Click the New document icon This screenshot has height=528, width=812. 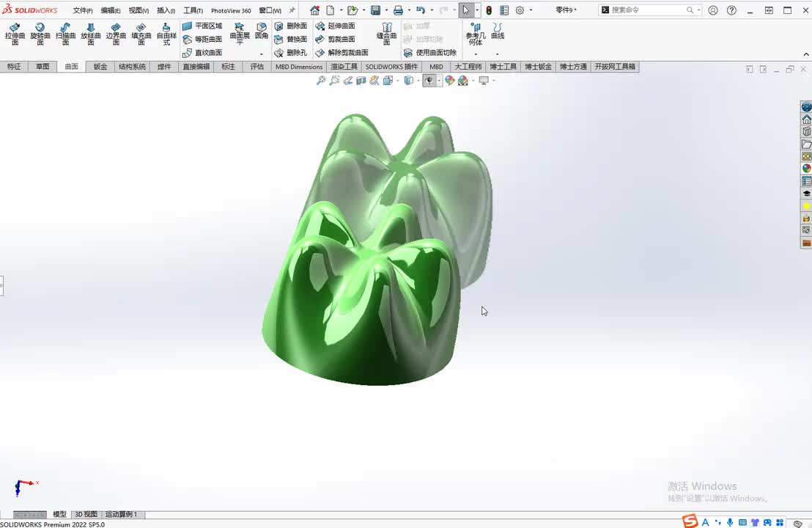[331, 10]
